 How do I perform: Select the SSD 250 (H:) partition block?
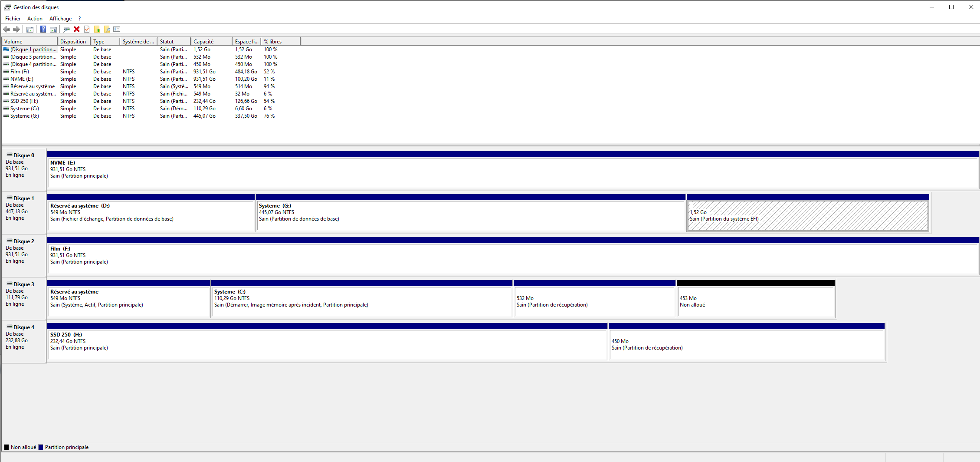coord(327,342)
